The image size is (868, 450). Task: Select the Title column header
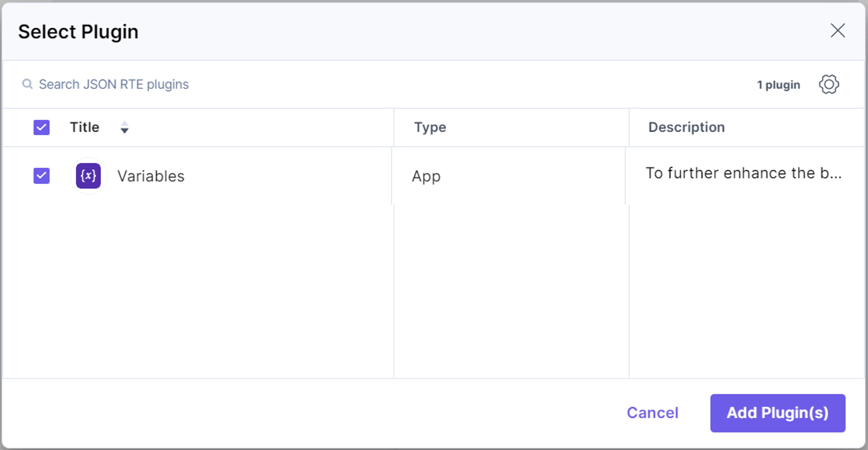tap(85, 127)
